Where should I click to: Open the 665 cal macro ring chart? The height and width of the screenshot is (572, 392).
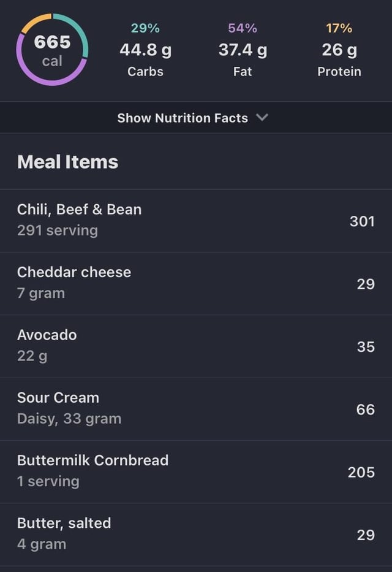[x=52, y=50]
